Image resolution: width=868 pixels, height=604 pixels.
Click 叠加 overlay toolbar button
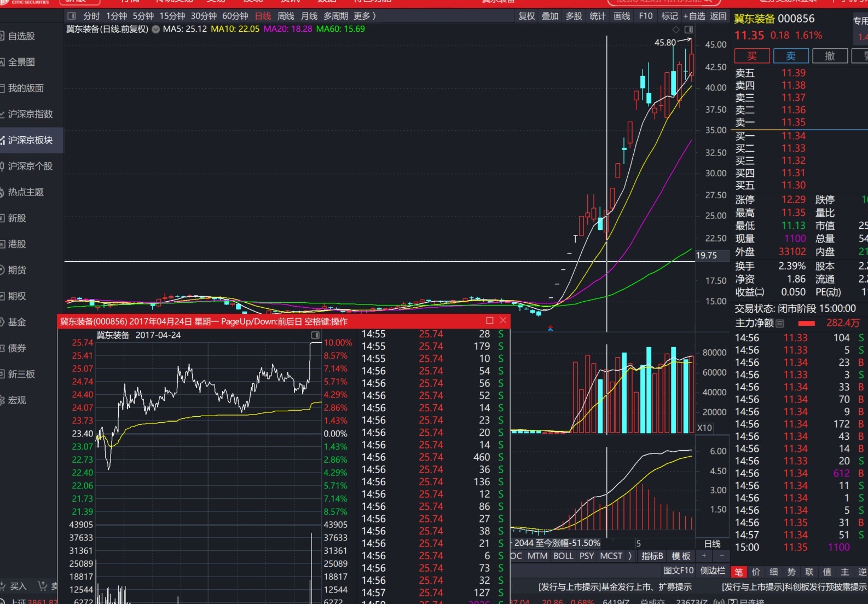[550, 16]
